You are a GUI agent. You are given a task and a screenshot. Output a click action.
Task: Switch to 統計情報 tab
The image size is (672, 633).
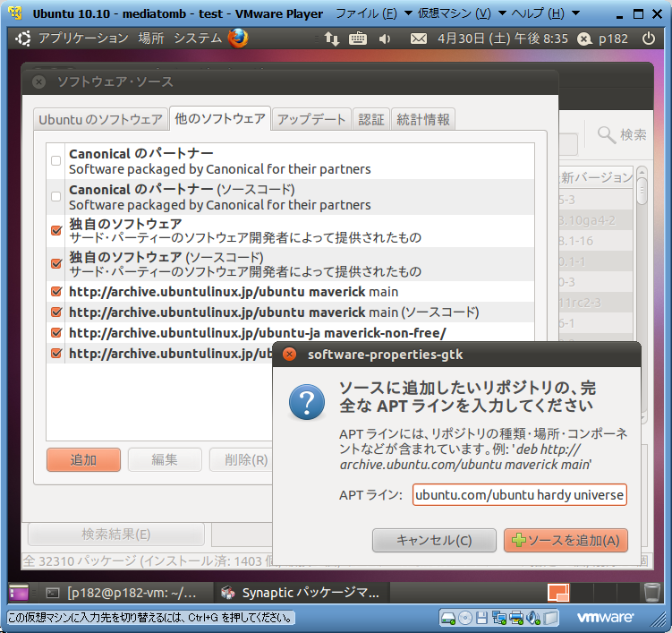point(423,119)
